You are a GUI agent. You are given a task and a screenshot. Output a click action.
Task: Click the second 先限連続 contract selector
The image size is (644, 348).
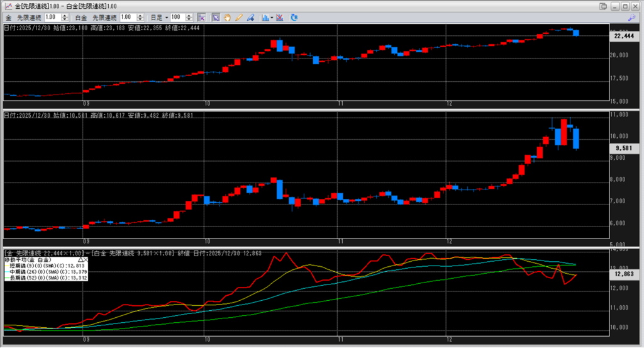point(104,17)
